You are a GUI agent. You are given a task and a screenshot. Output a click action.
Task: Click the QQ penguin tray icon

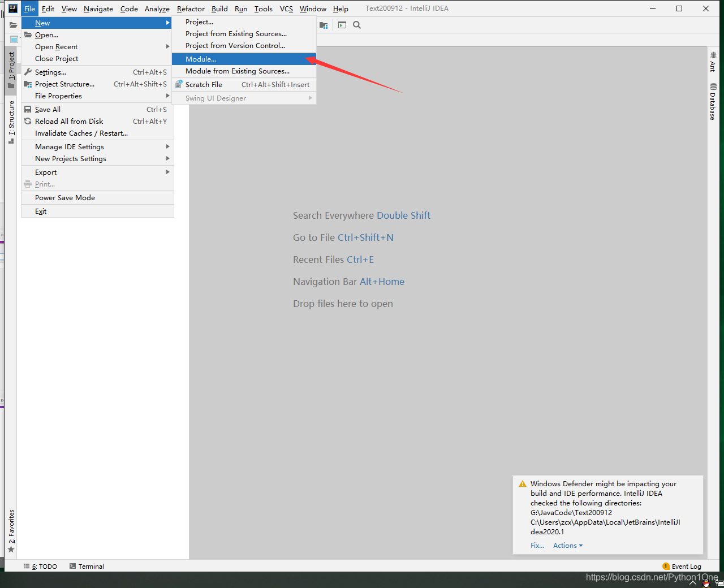(706, 583)
